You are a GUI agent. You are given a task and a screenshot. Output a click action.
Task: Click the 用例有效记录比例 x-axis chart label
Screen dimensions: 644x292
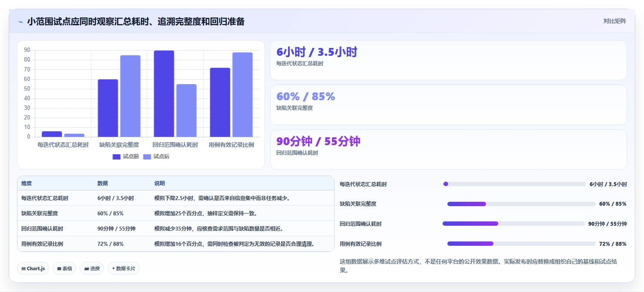pyautogui.click(x=231, y=145)
